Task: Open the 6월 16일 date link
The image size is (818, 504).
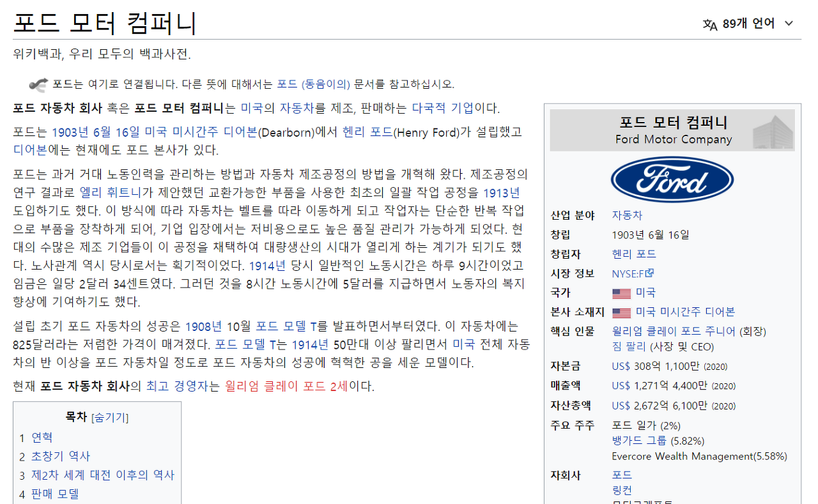Action: [116, 132]
